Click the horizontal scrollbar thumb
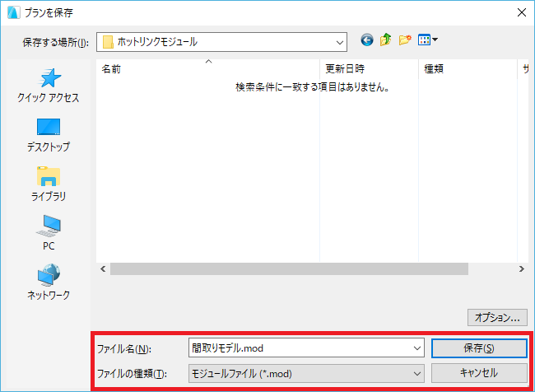This screenshot has height=392, width=535. pyautogui.click(x=289, y=269)
